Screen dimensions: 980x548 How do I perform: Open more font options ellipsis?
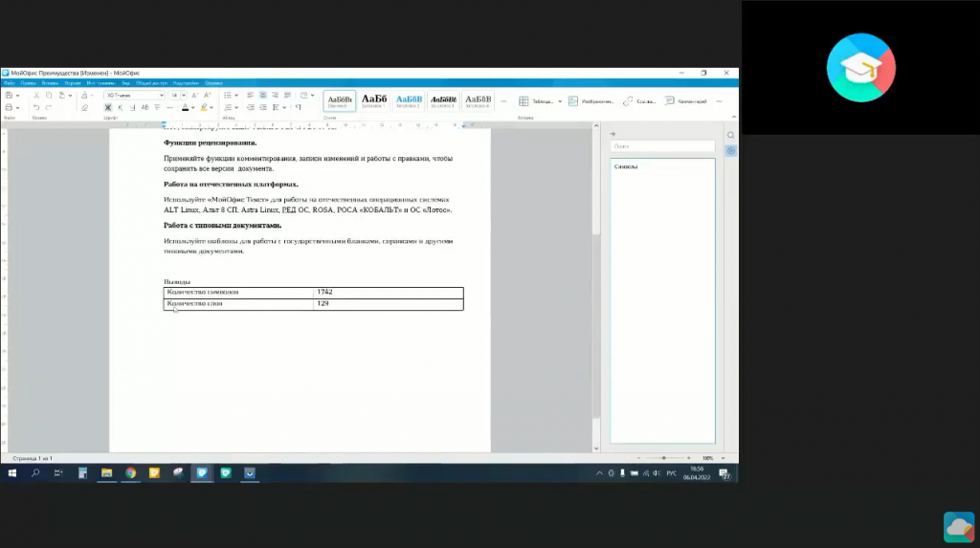[x=170, y=107]
